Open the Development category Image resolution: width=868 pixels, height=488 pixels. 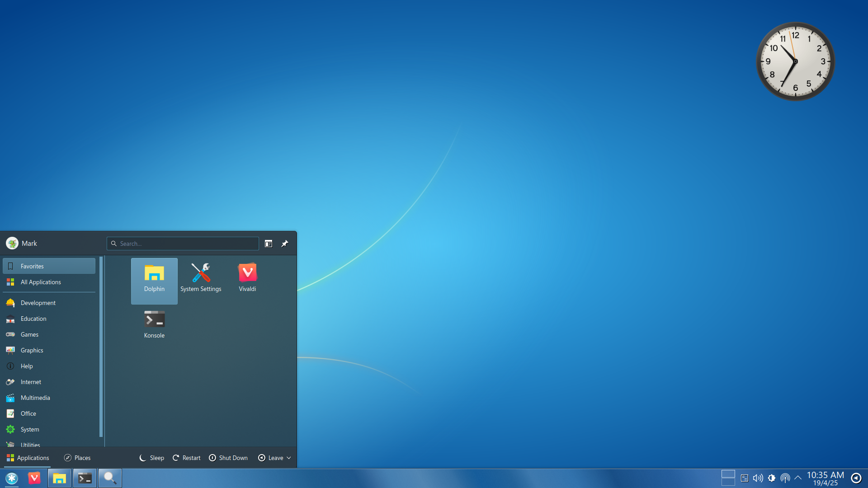click(x=49, y=303)
